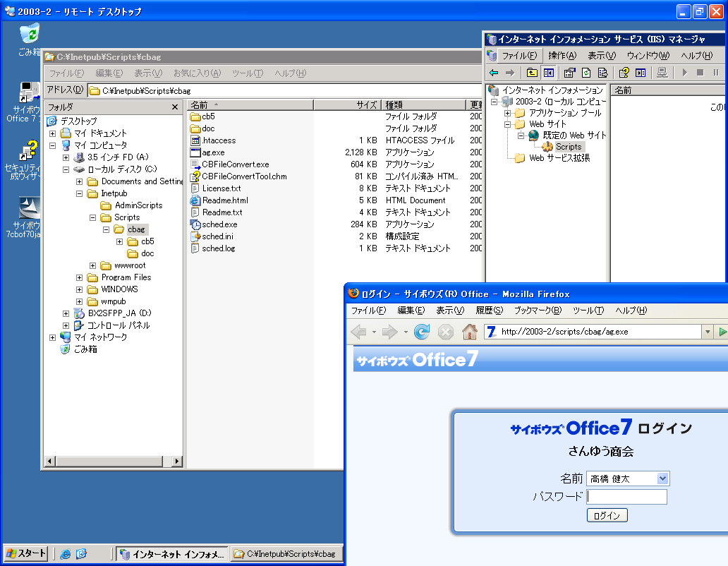This screenshot has height=566, width=728.
Task: Click IIS Manager refresh toolbar icon
Action: [586, 73]
